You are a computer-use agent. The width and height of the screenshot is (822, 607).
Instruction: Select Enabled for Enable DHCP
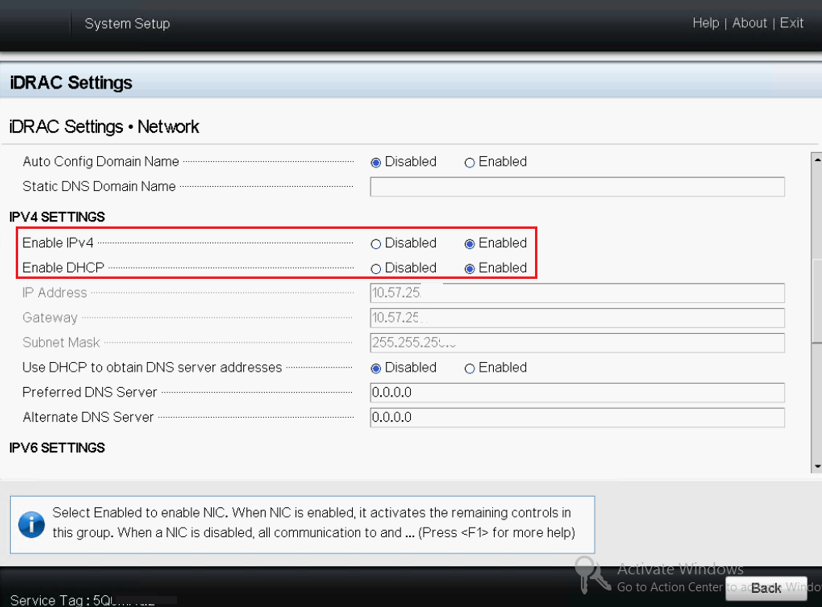point(470,269)
